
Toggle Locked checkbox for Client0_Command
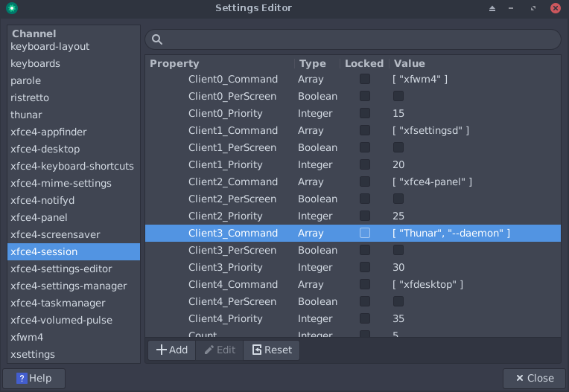pyautogui.click(x=365, y=79)
